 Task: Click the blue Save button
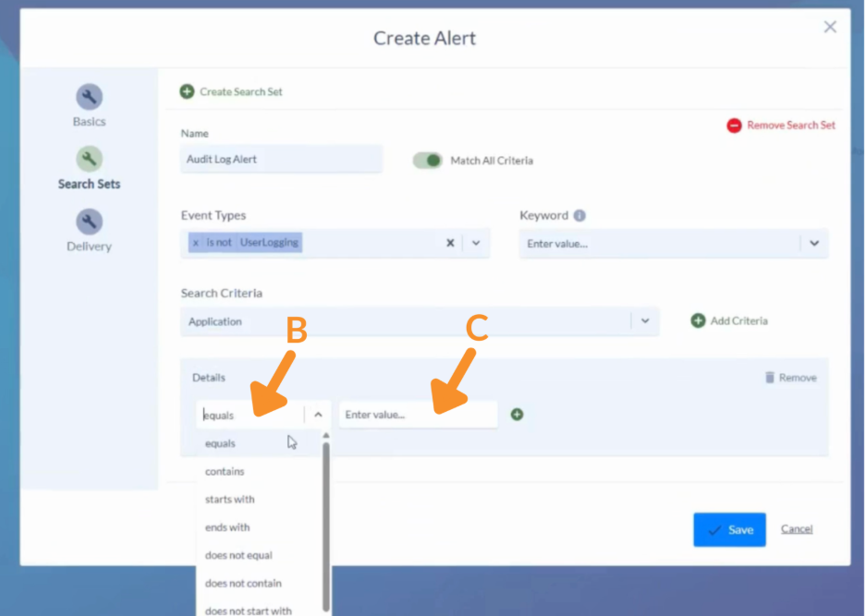pyautogui.click(x=729, y=530)
